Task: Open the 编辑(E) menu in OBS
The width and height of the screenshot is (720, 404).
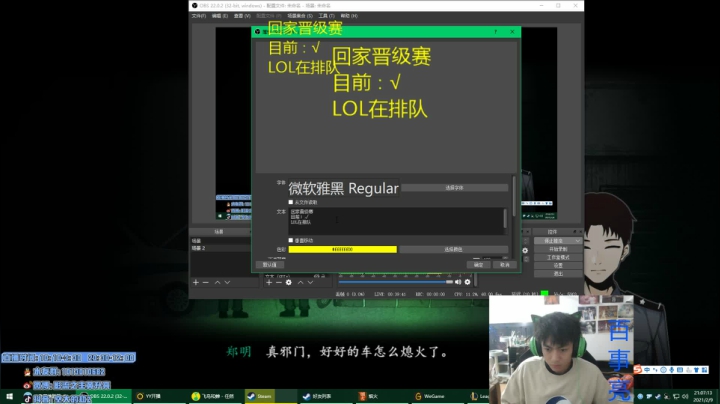Action: pos(219,16)
